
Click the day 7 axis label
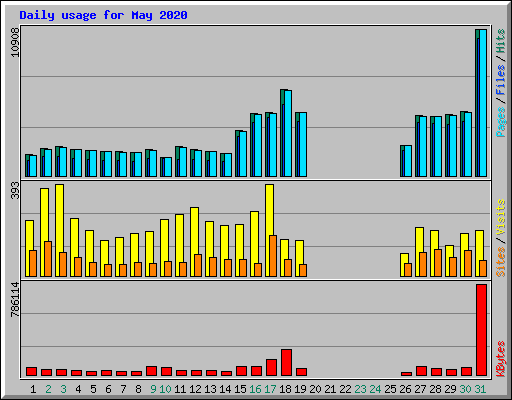[x=123, y=389]
